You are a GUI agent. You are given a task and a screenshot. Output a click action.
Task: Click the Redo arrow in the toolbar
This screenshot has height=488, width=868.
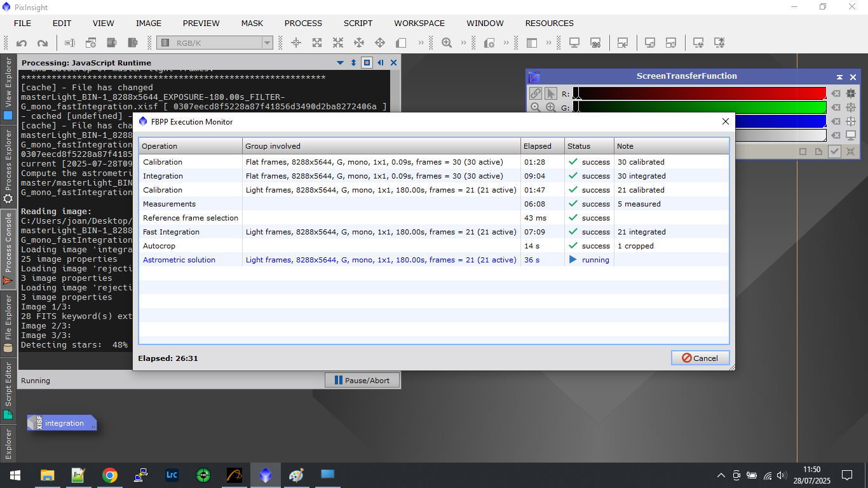(43, 43)
